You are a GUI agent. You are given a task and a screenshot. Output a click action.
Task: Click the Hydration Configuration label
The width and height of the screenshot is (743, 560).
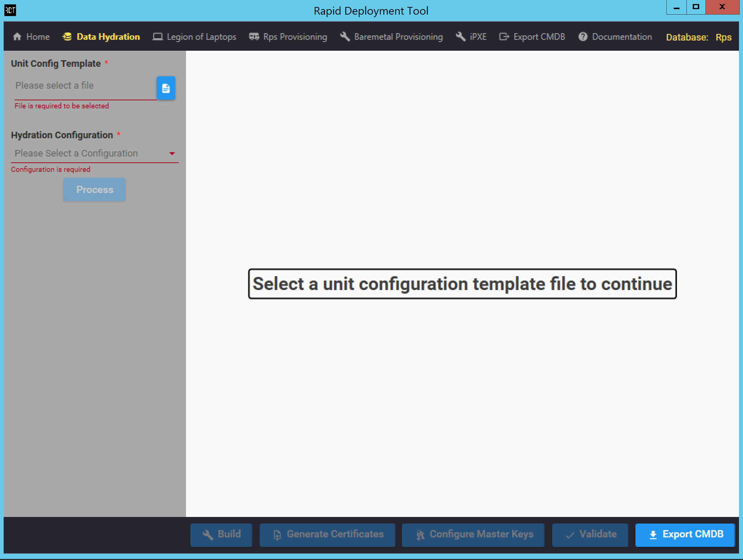(x=62, y=135)
